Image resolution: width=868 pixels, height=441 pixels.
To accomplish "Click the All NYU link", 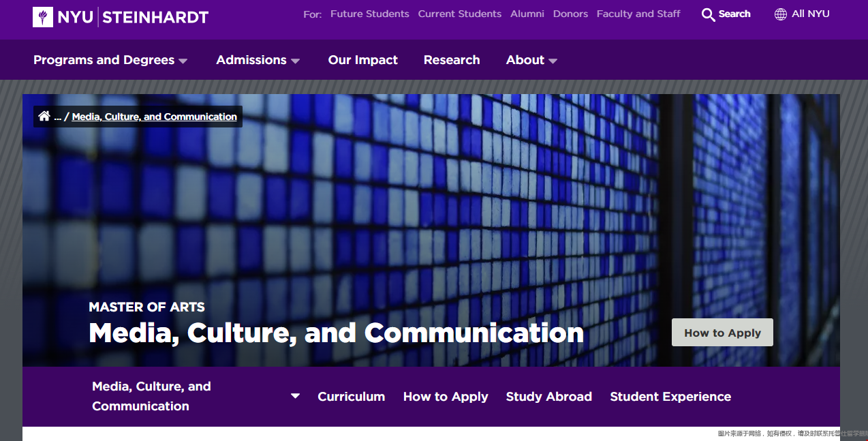I will click(x=811, y=14).
